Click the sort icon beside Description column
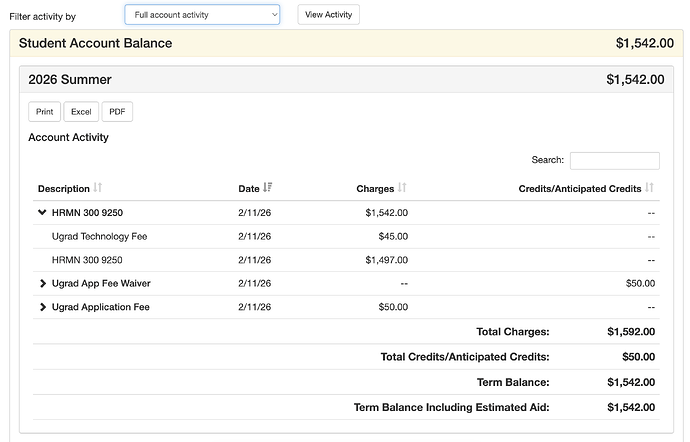690x442 pixels. pyautogui.click(x=98, y=188)
